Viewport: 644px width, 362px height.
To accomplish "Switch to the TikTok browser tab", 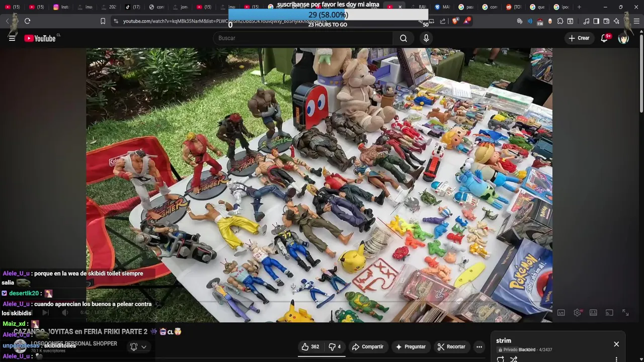I will [x=133, y=7].
